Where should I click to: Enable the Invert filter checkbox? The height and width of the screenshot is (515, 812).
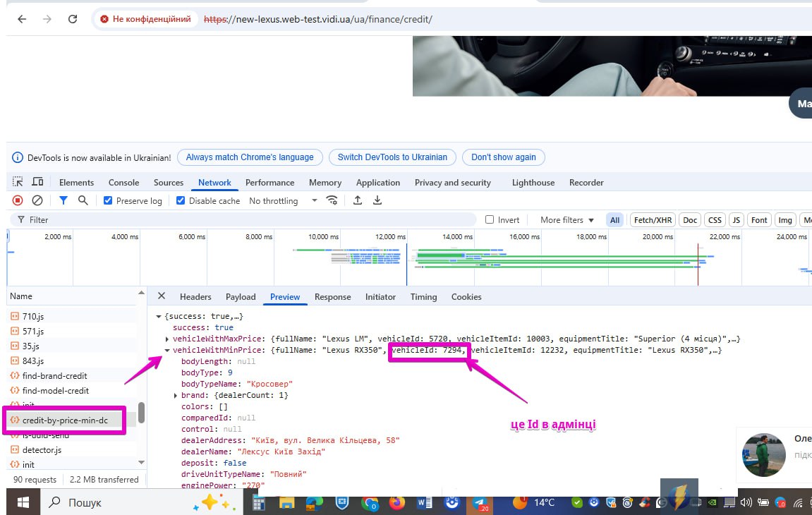click(x=490, y=220)
